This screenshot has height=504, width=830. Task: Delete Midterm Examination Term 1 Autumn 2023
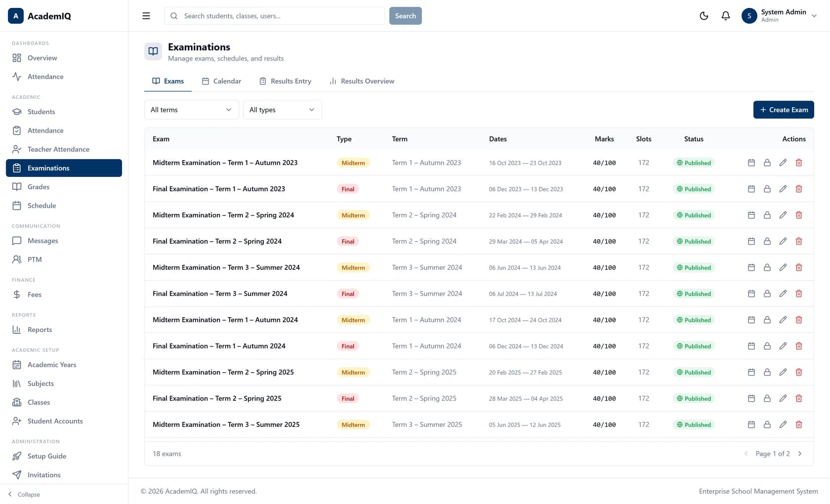799,163
